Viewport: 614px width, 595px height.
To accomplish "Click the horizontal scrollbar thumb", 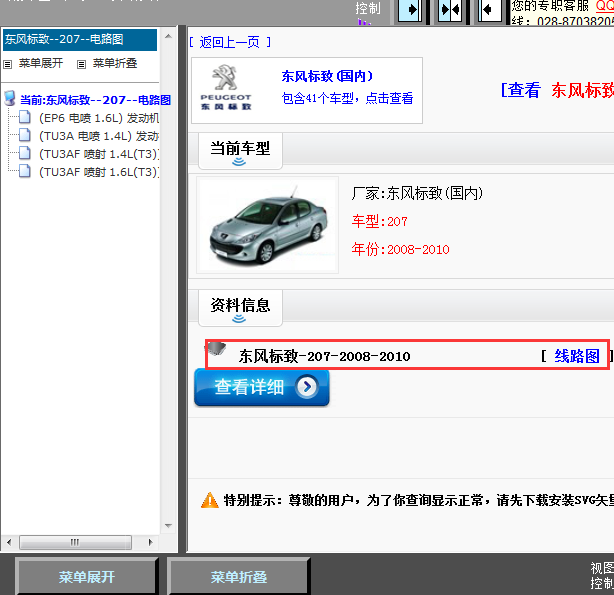I will [x=75, y=543].
